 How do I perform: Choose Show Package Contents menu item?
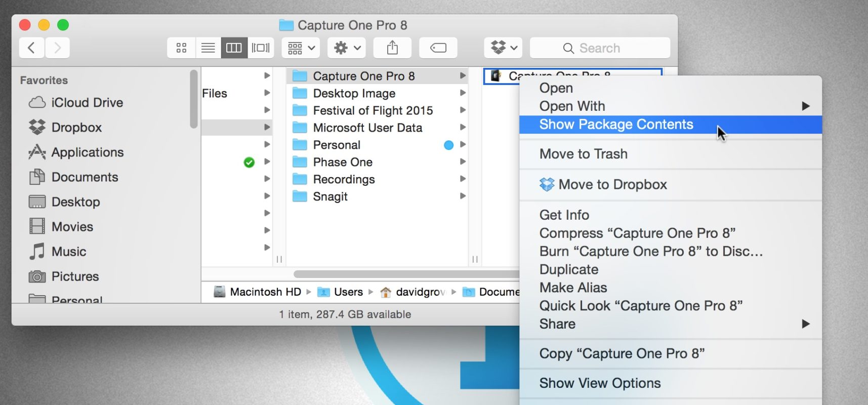(616, 125)
